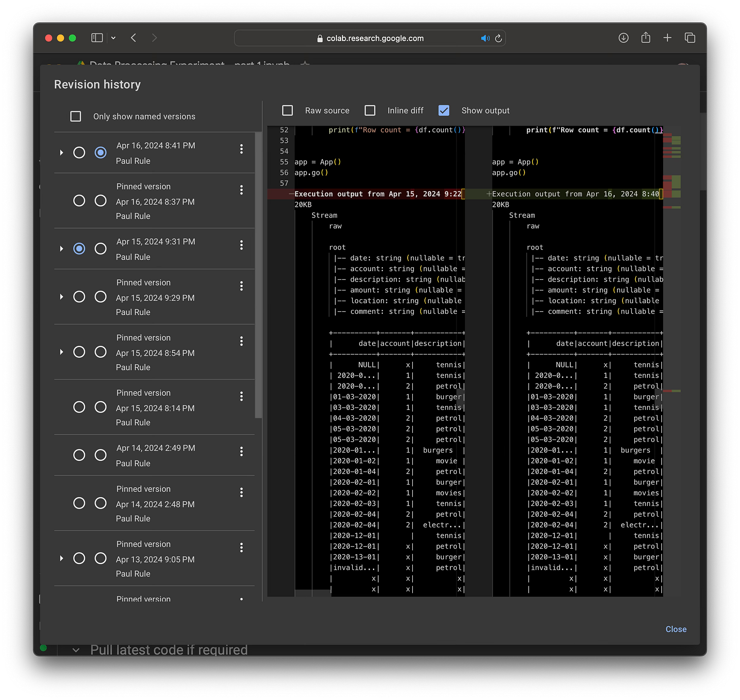Enable the Inline diff checkbox
The image size is (740, 700).
tap(370, 110)
